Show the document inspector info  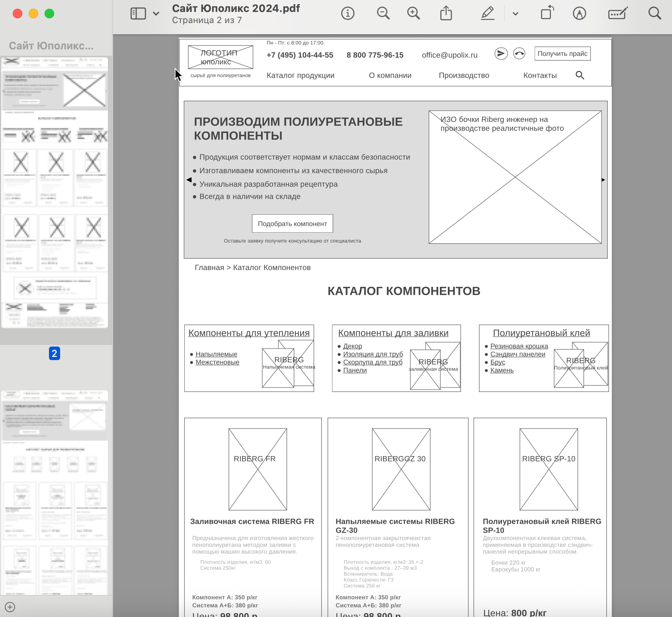point(348,14)
